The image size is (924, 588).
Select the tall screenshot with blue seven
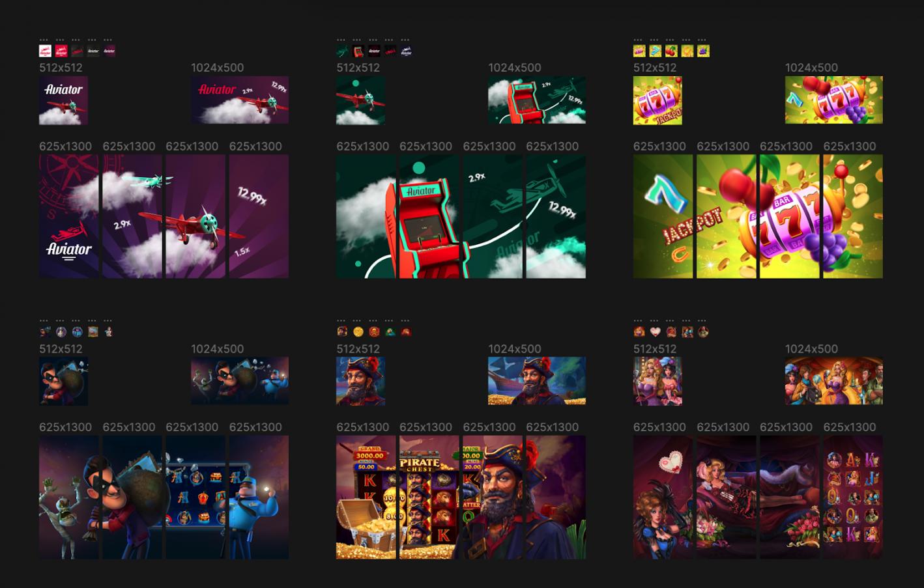point(663,216)
